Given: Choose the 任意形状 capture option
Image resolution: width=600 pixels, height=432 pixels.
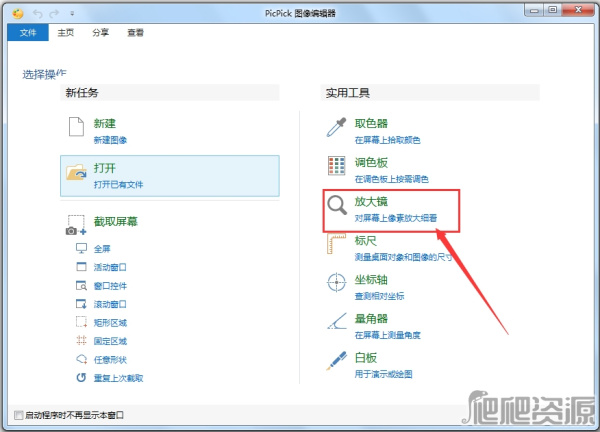Looking at the screenshot, I should click(x=110, y=360).
